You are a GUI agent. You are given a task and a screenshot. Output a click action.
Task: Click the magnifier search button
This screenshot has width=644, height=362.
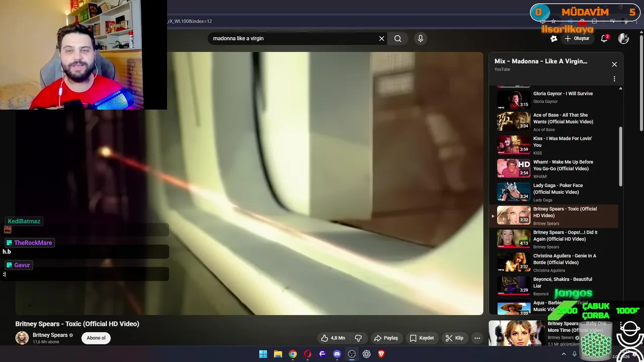coord(397,39)
